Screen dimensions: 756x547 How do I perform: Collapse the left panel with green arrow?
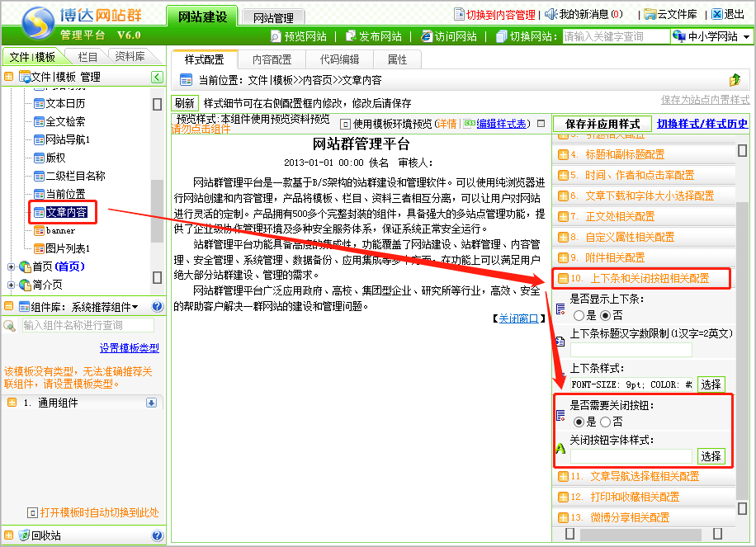click(x=157, y=77)
